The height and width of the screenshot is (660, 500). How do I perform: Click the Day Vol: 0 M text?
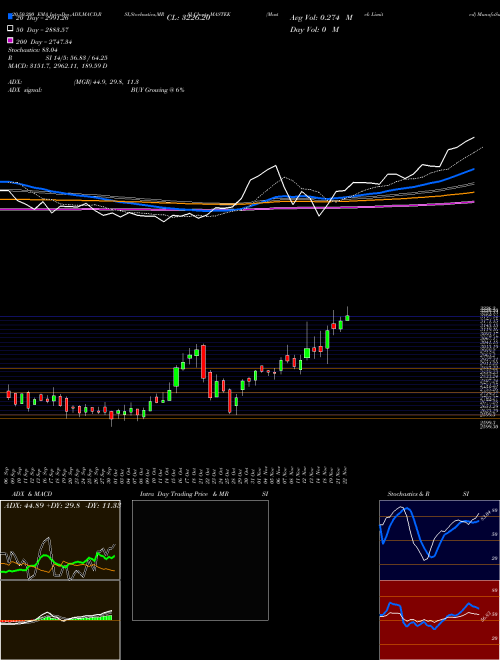[314, 29]
